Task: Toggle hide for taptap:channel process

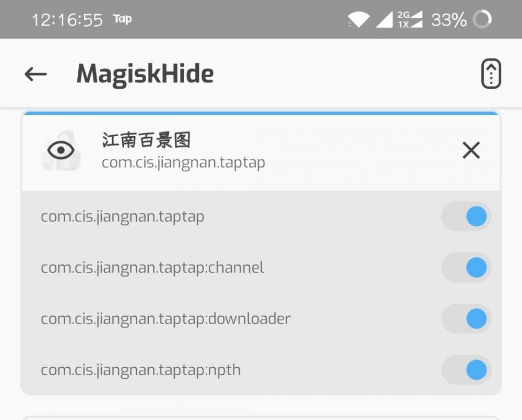Action: (x=466, y=268)
